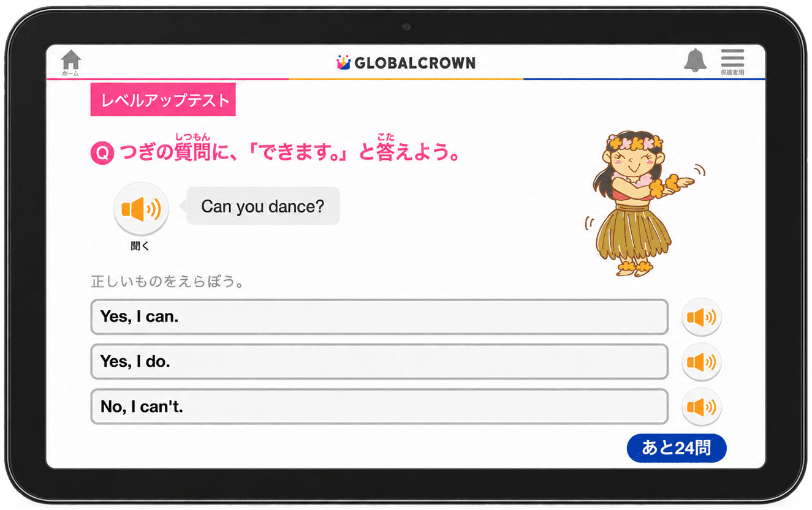Image resolution: width=812 pixels, height=510 pixels.
Task: Choose the answer "No, I can't."
Action: pyautogui.click(x=379, y=407)
